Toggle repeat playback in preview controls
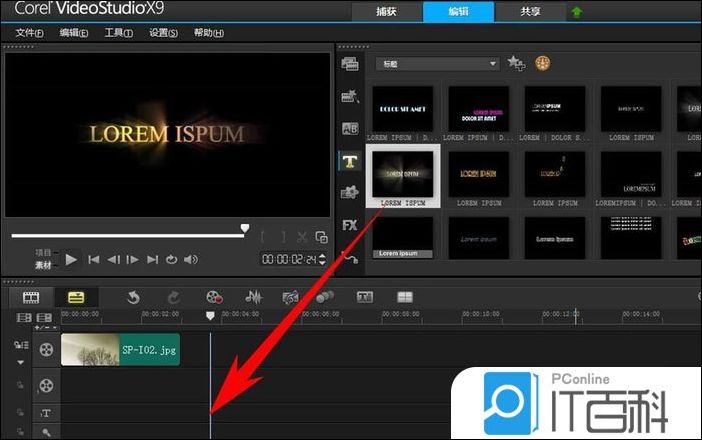 (x=171, y=259)
